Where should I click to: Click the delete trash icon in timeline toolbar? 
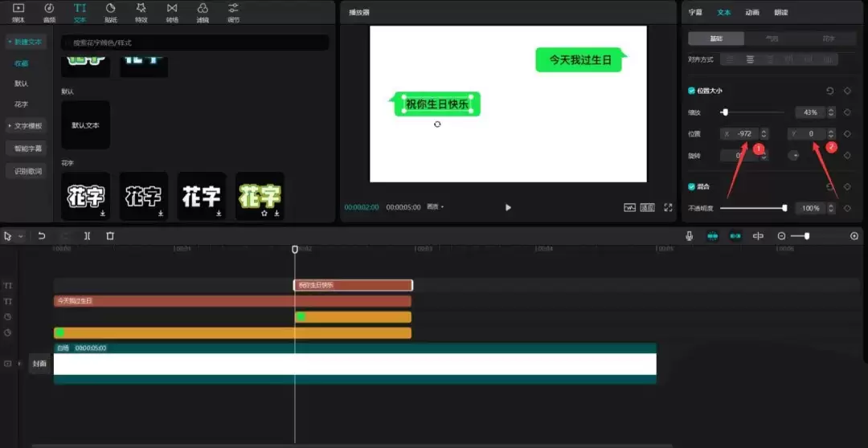coord(110,236)
